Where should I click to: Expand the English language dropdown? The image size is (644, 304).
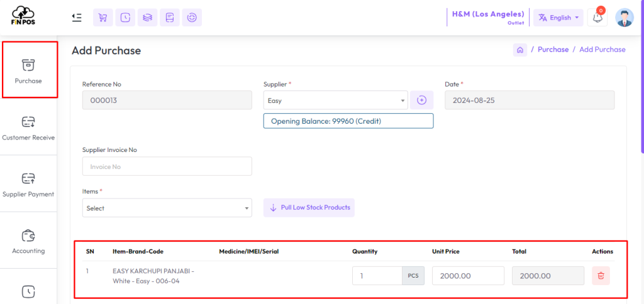[558, 18]
